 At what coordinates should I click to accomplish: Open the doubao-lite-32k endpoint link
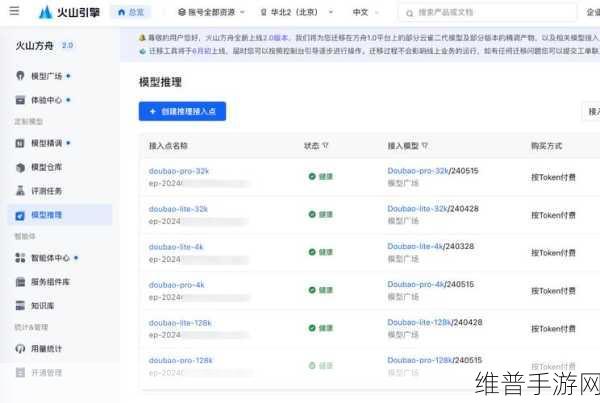(x=178, y=209)
